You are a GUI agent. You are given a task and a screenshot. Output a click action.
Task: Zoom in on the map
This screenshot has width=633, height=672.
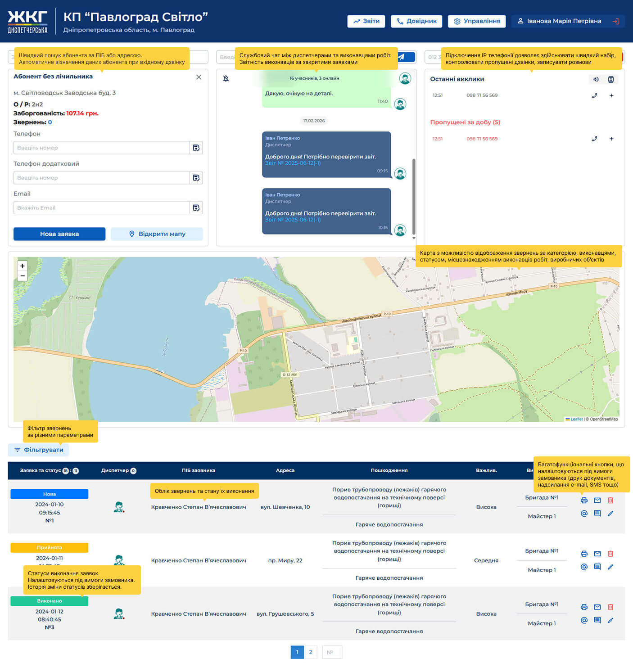23,266
